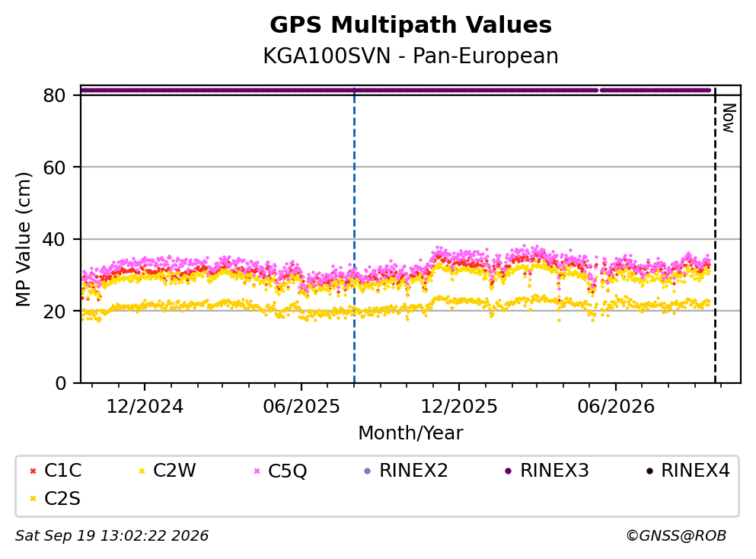The image size is (756, 559).
Task: Click the 80 y-axis tick label
Action: [55, 95]
